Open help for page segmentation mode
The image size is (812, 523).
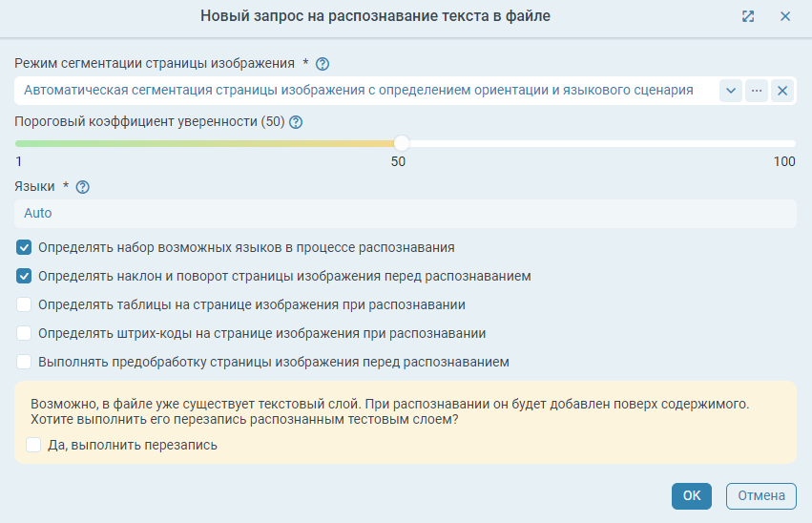tap(323, 64)
